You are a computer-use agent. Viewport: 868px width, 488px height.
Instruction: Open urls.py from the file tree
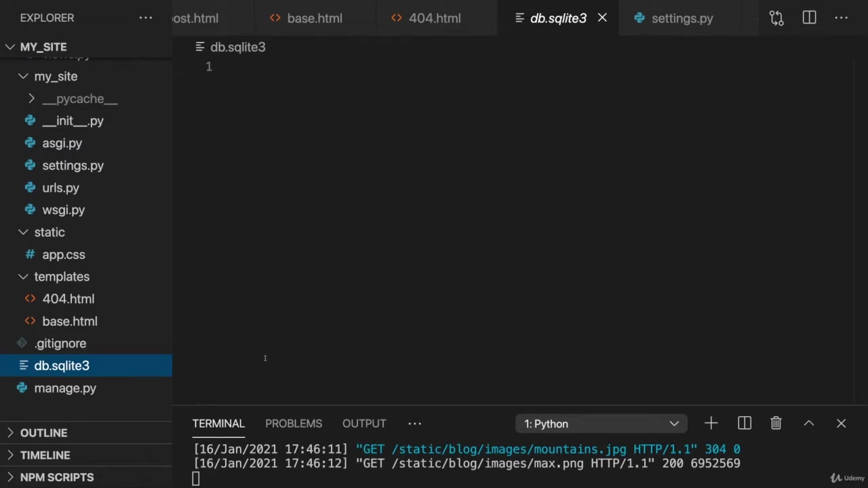pos(60,188)
